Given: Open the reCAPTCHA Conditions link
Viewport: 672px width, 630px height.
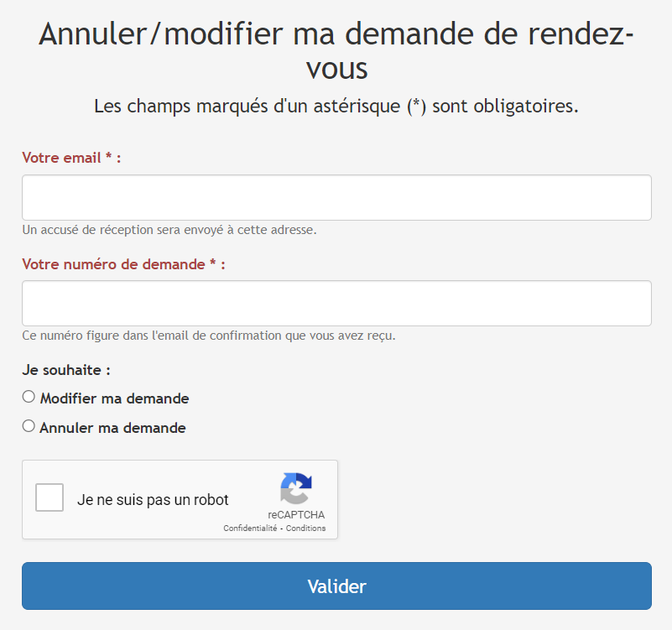Looking at the screenshot, I should [x=305, y=528].
